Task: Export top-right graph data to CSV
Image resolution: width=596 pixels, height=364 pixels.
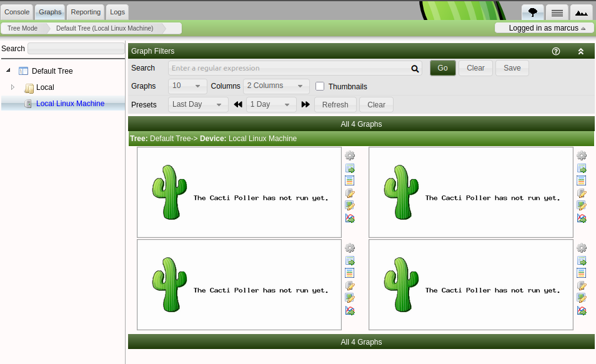Action: pyautogui.click(x=582, y=168)
